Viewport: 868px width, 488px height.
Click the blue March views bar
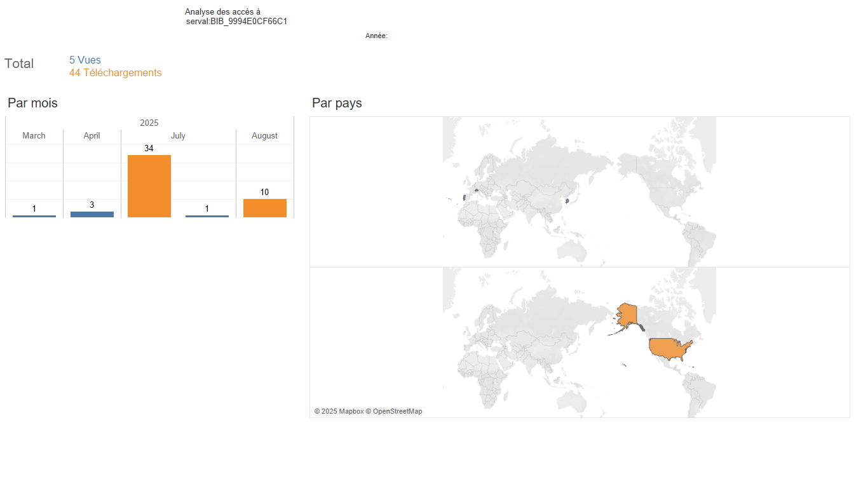[34, 216]
